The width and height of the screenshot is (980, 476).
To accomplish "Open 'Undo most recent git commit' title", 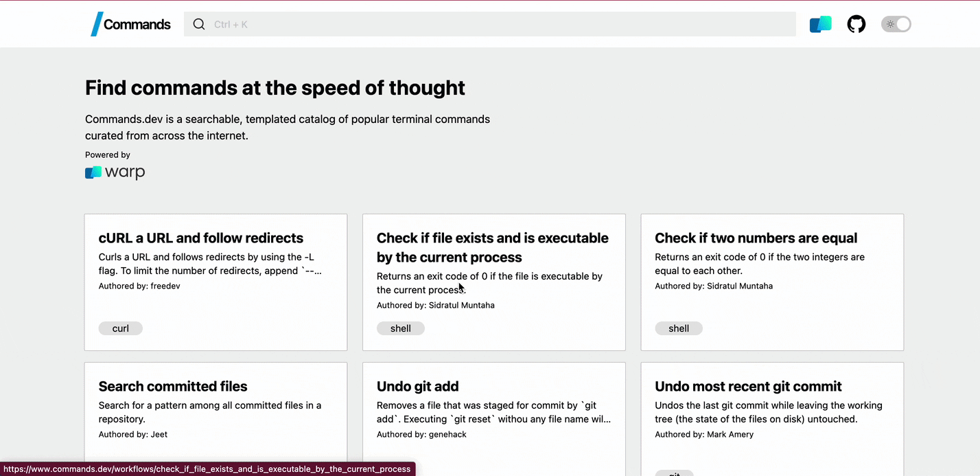I will (748, 386).
